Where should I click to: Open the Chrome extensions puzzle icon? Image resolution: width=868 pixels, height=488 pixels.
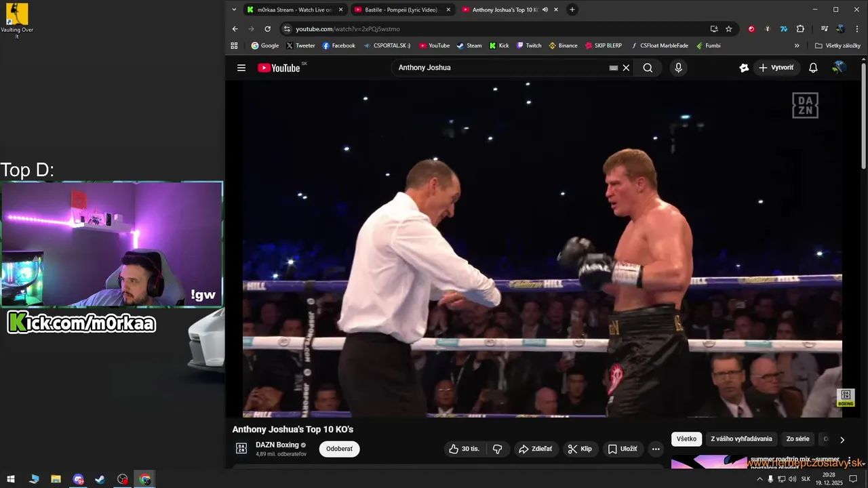tap(800, 29)
